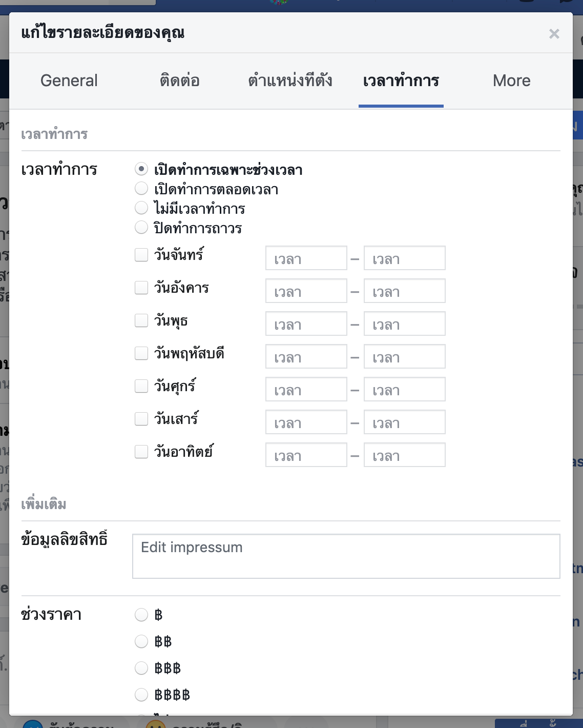Click วันจันทร์ opening time field

point(306,258)
